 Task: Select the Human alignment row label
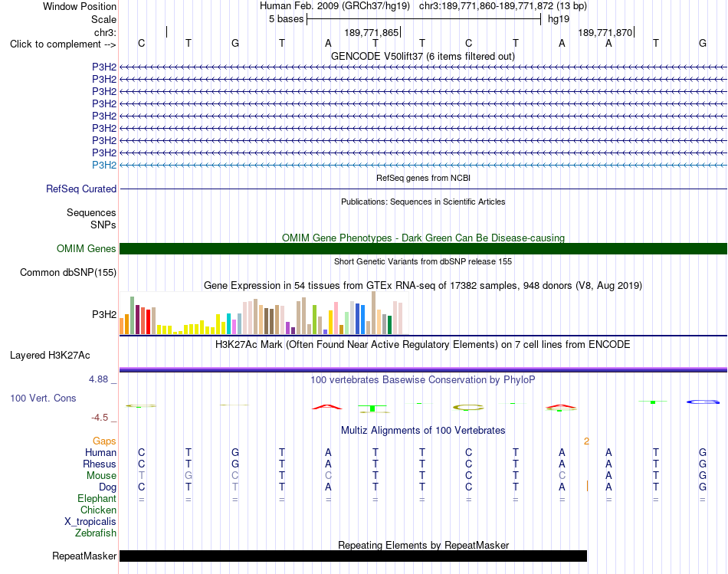point(100,452)
